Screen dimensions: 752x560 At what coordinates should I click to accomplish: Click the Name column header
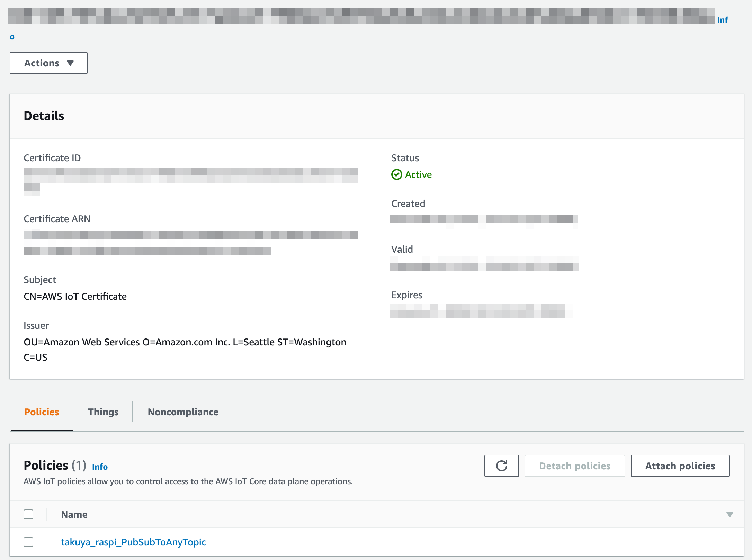(74, 514)
